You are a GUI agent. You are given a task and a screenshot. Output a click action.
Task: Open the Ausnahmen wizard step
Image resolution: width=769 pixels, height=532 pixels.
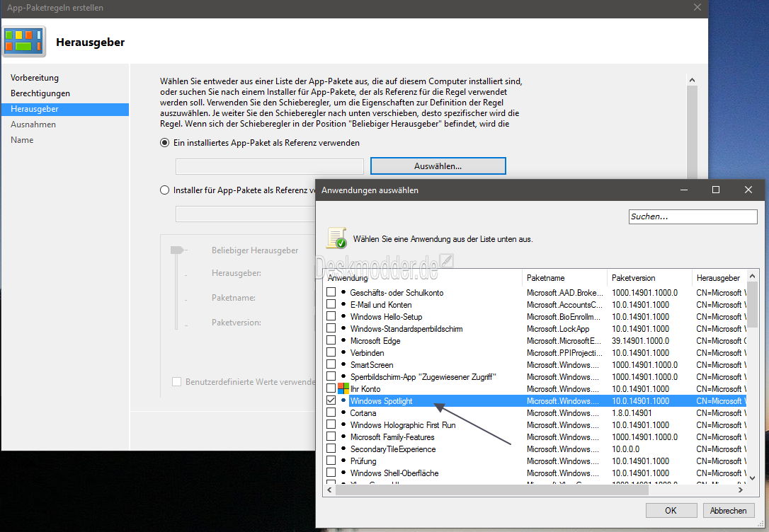tap(33, 125)
